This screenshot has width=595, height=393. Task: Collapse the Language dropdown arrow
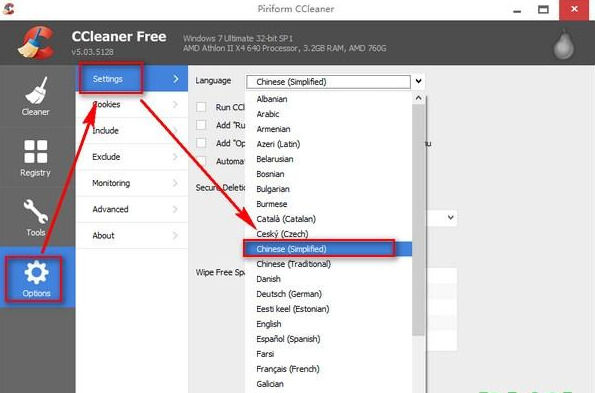pos(418,81)
